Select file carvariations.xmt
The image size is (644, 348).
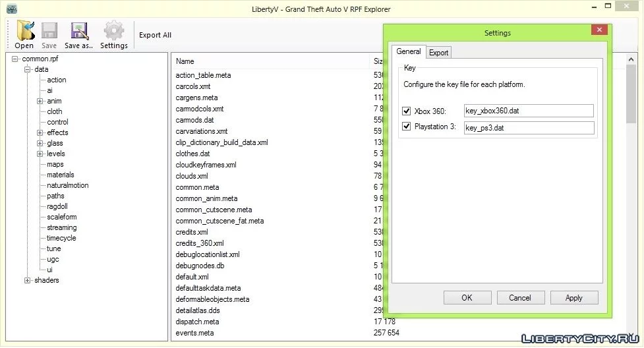[x=202, y=131]
